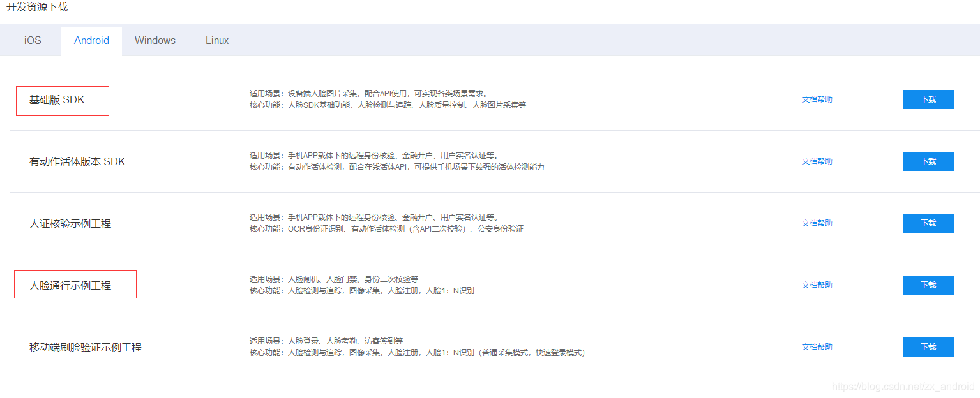Image resolution: width=980 pixels, height=398 pixels.
Task: Select the Android tab
Action: (91, 41)
